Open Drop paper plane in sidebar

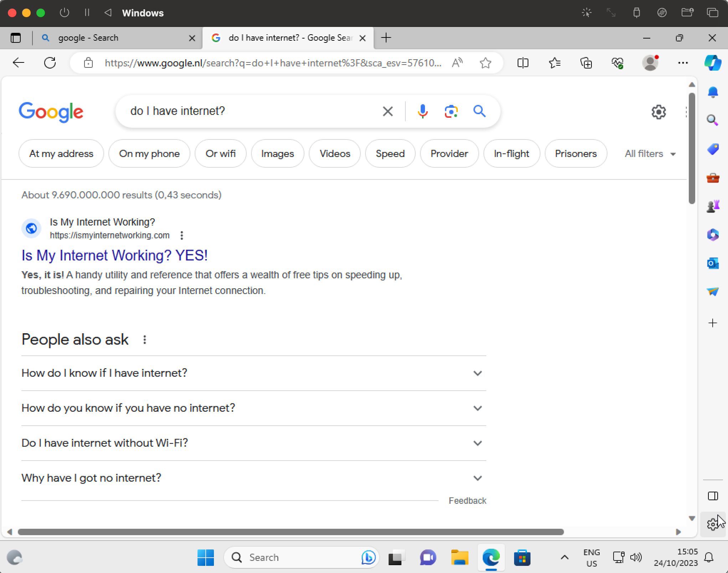click(713, 291)
